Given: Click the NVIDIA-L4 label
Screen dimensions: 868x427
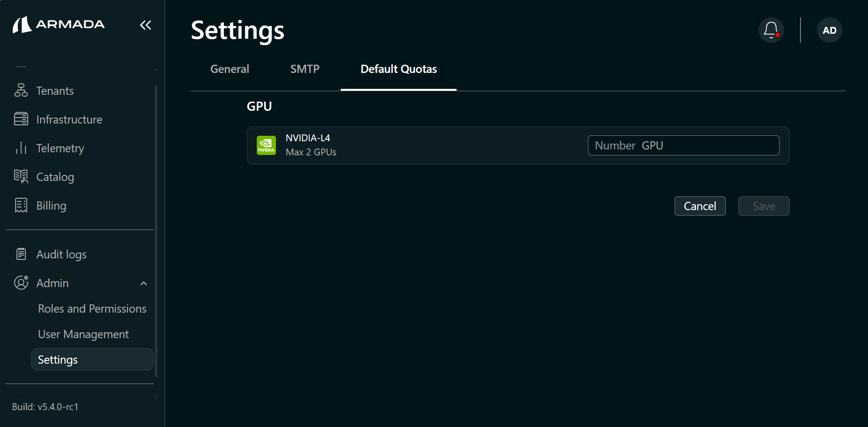Looking at the screenshot, I should click(x=308, y=138).
